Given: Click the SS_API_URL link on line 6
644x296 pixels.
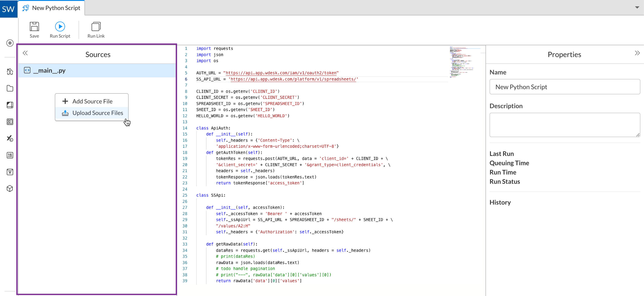Looking at the screenshot, I should click(293, 79).
